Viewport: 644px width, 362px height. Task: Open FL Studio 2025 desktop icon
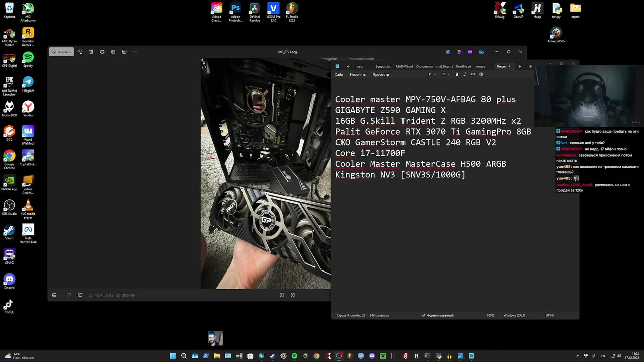click(292, 12)
